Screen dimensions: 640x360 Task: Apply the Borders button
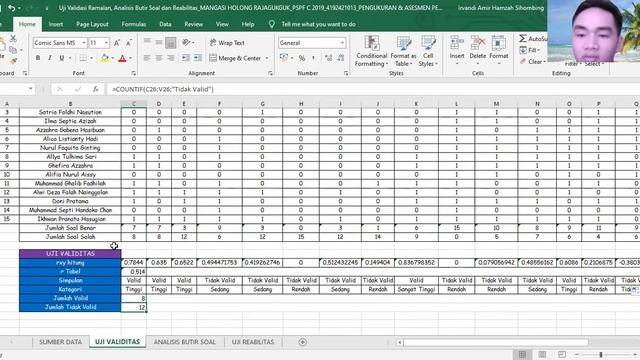click(x=83, y=58)
